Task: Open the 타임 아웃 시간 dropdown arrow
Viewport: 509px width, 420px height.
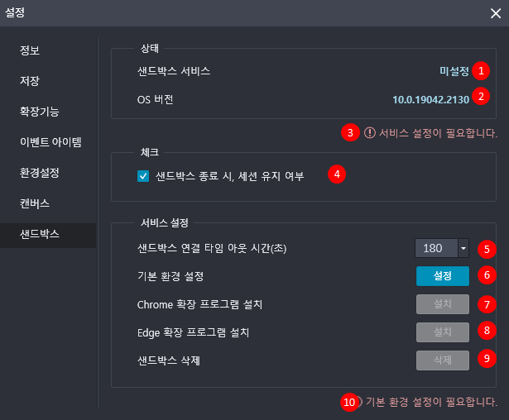Action: click(x=463, y=248)
